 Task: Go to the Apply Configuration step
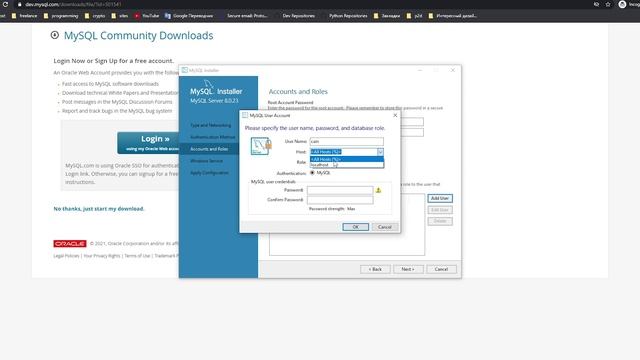[209, 173]
